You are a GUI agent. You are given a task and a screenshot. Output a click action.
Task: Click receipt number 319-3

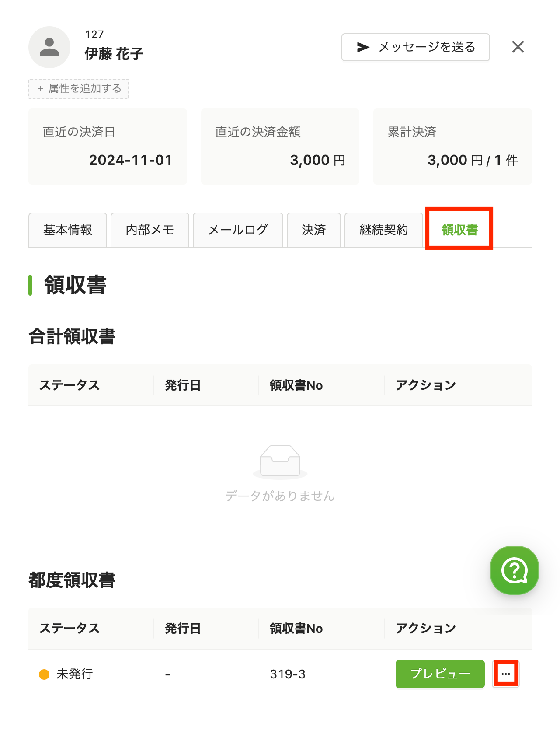pos(288,674)
